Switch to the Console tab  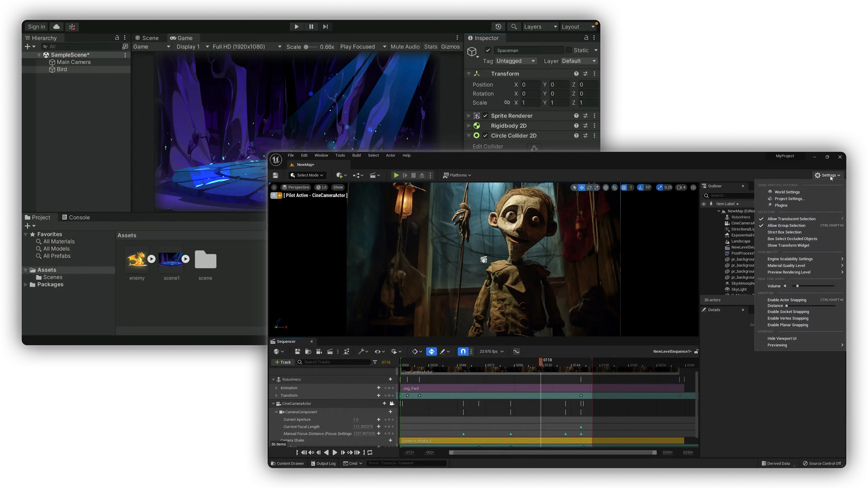pos(76,217)
